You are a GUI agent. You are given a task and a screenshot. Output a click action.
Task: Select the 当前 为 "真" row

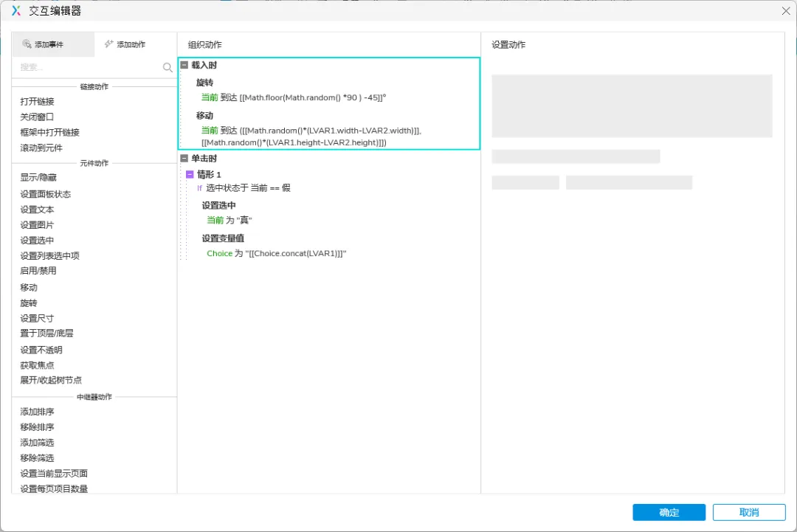pos(230,220)
